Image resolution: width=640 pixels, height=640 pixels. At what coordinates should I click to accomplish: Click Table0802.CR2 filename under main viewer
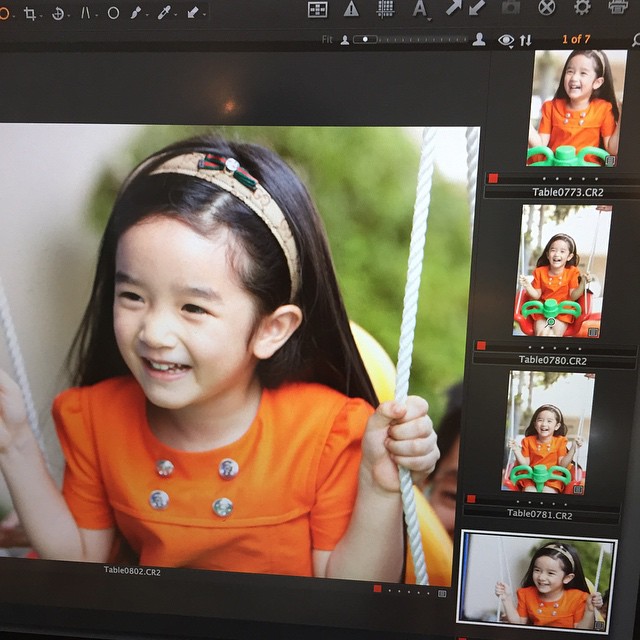[132, 571]
